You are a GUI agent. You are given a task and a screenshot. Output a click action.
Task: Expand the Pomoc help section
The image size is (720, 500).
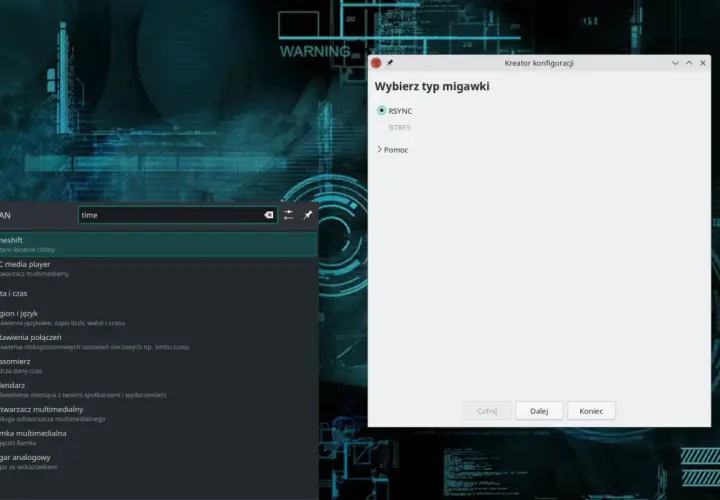393,150
